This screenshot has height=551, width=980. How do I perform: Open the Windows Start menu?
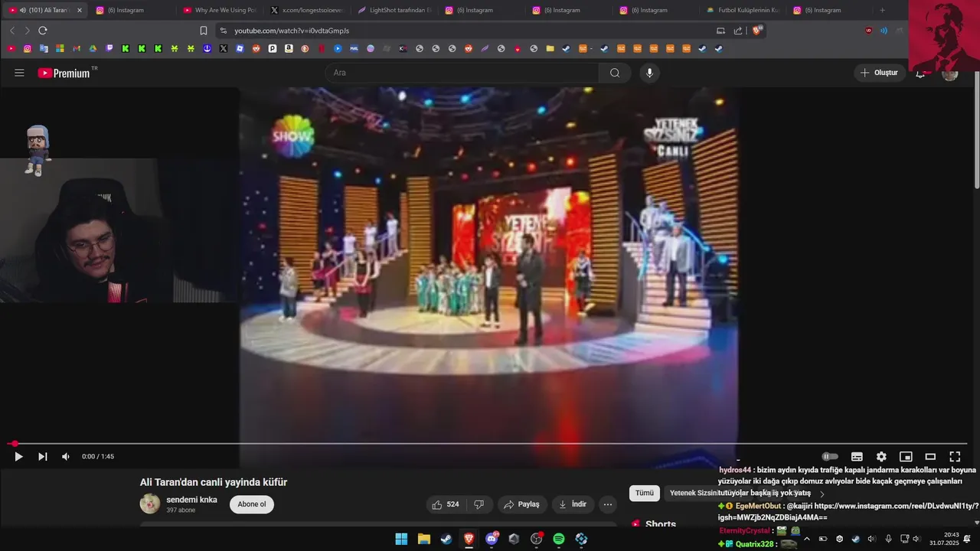point(401,539)
